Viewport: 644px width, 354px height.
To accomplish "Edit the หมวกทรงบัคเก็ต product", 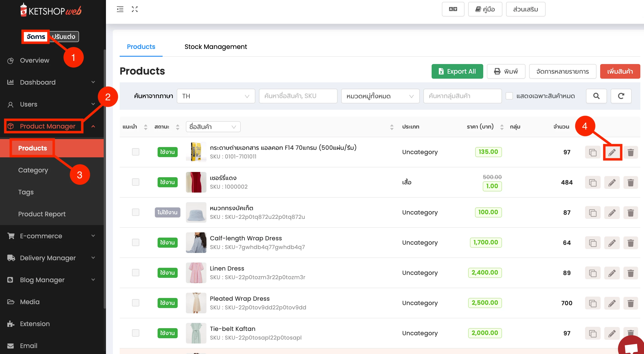I will click(612, 213).
